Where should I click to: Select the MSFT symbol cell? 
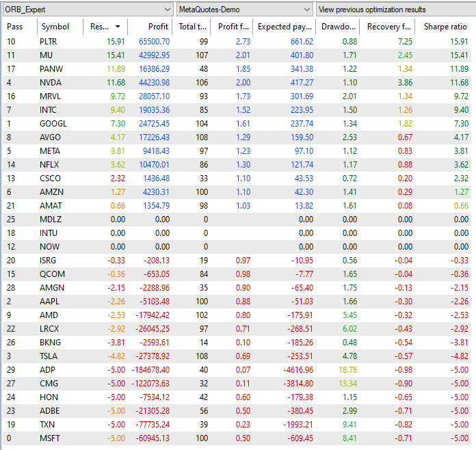pos(50,438)
